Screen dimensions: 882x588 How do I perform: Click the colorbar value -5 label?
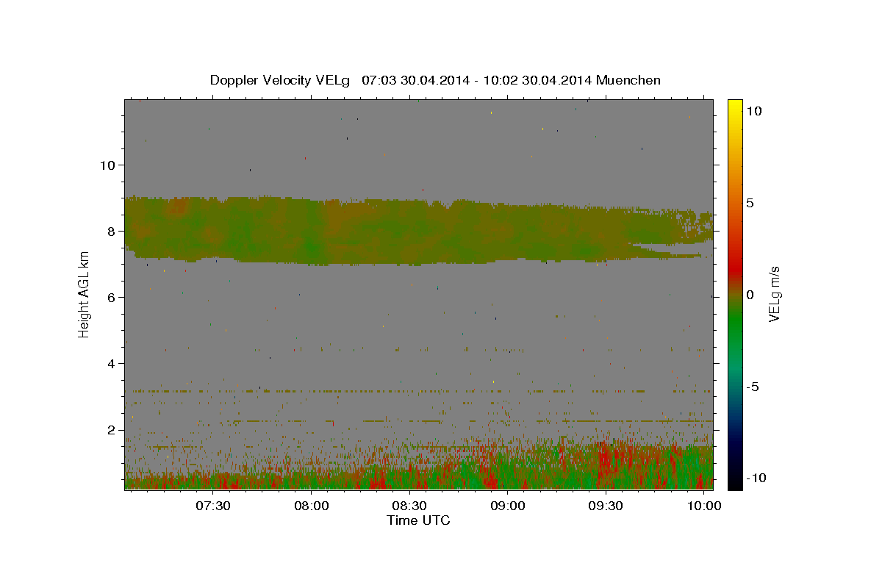pos(753,386)
